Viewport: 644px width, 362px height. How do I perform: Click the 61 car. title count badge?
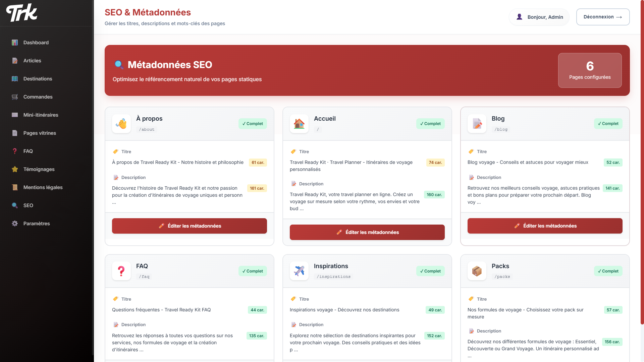[x=258, y=163]
